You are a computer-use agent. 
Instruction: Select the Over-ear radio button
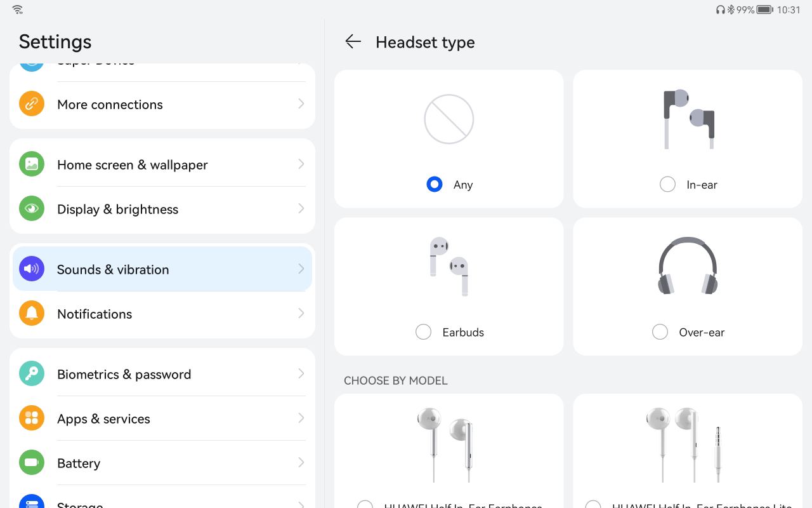pyautogui.click(x=660, y=331)
